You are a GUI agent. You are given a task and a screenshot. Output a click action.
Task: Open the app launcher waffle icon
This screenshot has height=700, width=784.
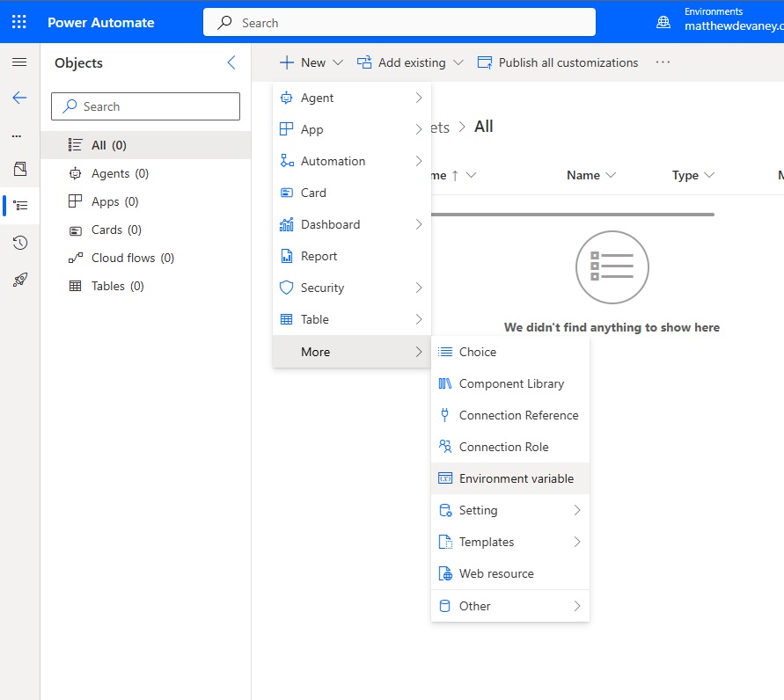coord(19,22)
